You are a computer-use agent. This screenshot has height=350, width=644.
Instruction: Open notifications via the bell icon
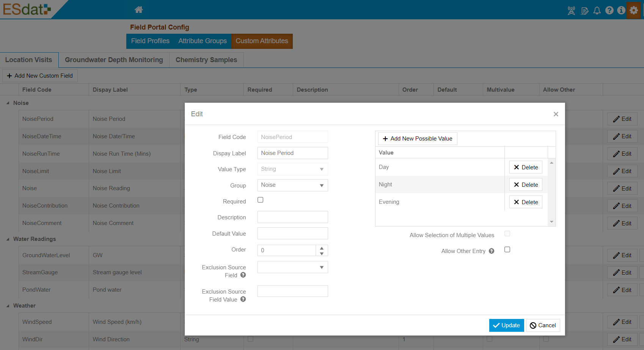pos(597,11)
